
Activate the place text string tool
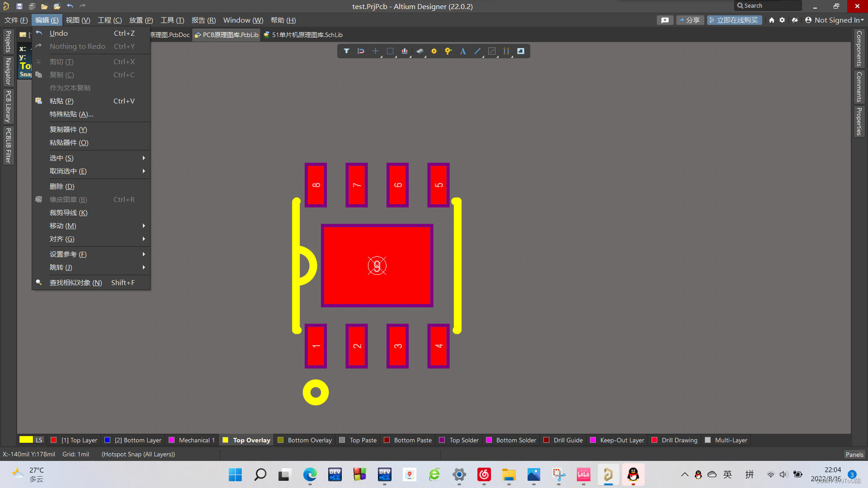point(463,51)
